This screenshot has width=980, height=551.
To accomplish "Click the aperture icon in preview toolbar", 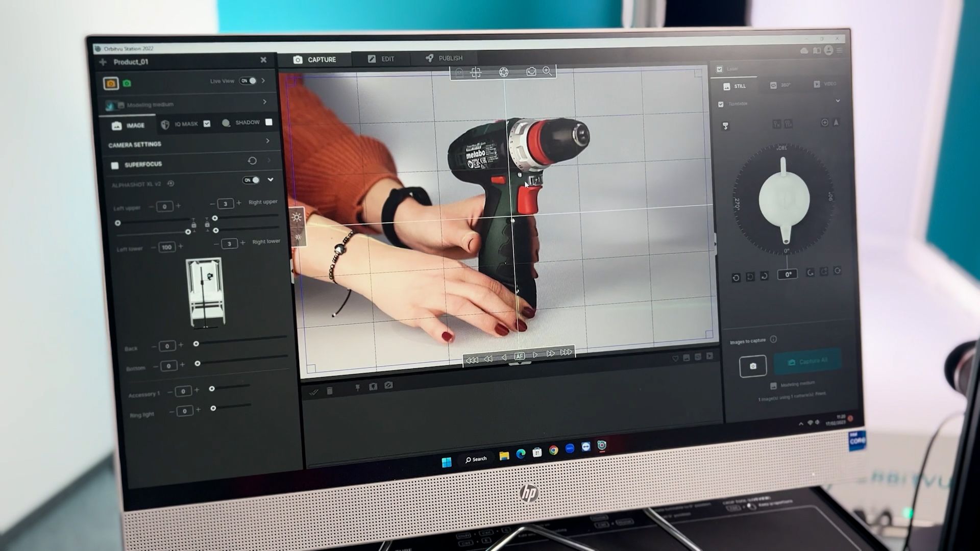I will coord(504,72).
